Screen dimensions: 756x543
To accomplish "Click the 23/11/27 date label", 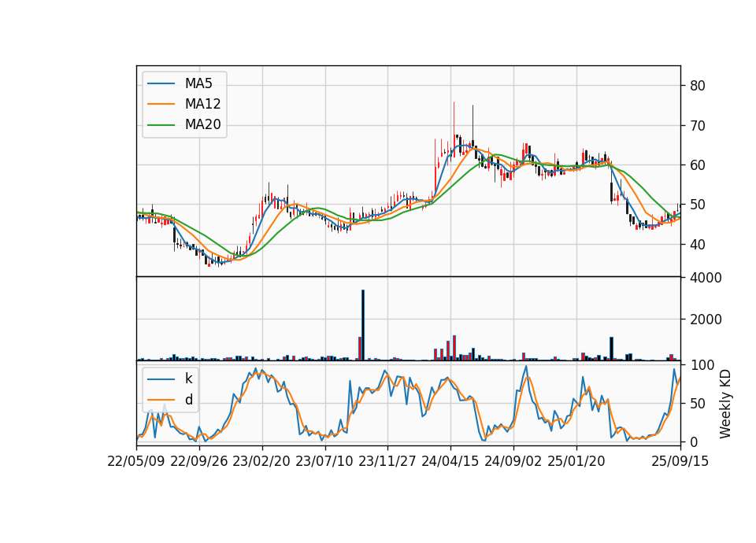I will (387, 462).
